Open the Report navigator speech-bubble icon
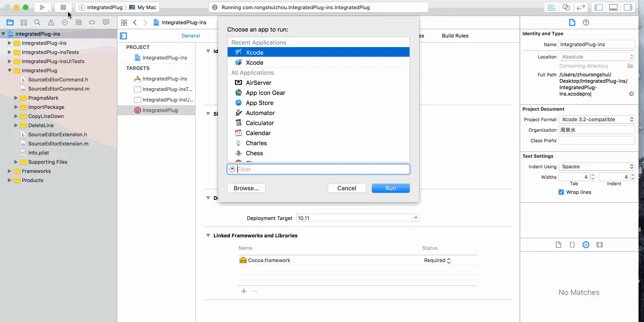Viewport: 644px width, 322px height. [106, 22]
